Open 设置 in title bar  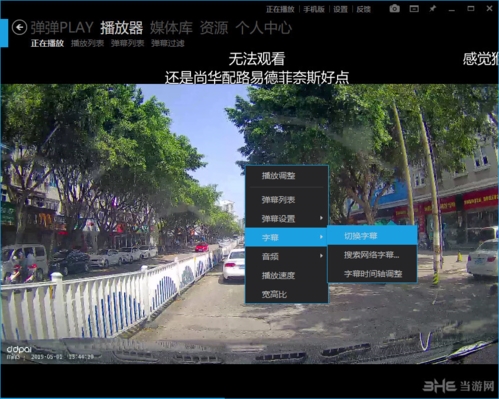[340, 9]
